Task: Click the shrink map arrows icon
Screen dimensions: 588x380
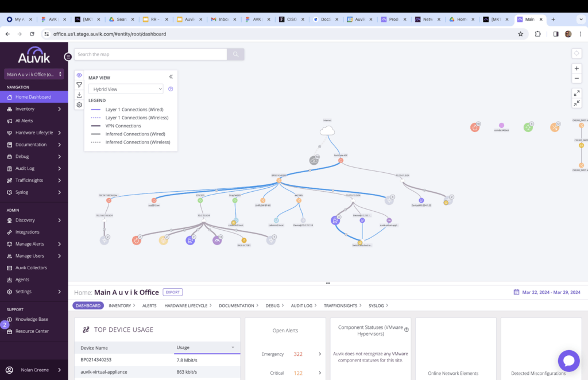Action: 577,103
